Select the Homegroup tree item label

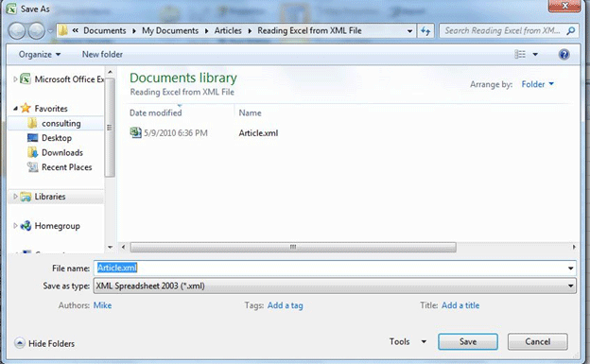coord(57,226)
